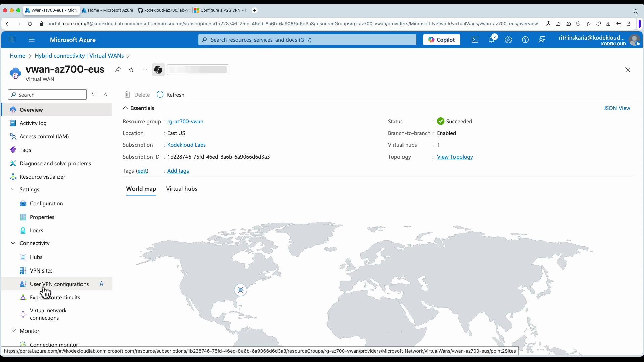
Task: Click the browser reload button
Action: pos(30,24)
